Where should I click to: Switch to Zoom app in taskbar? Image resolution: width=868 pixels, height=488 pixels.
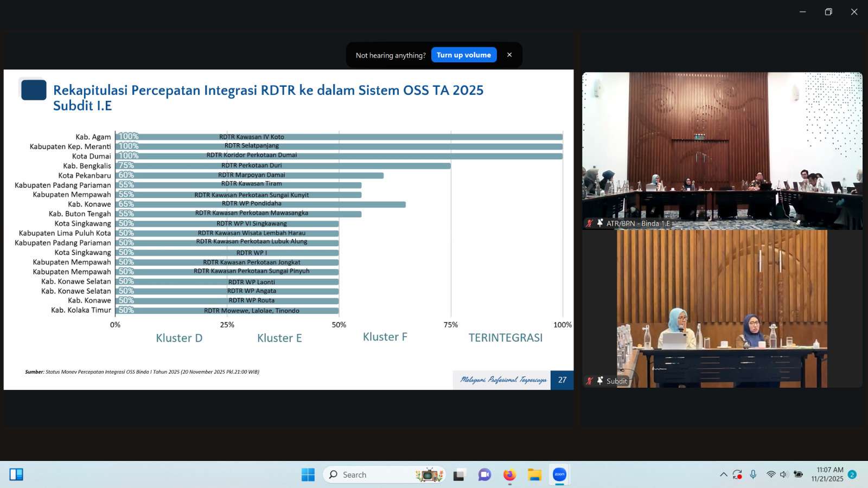(x=559, y=475)
